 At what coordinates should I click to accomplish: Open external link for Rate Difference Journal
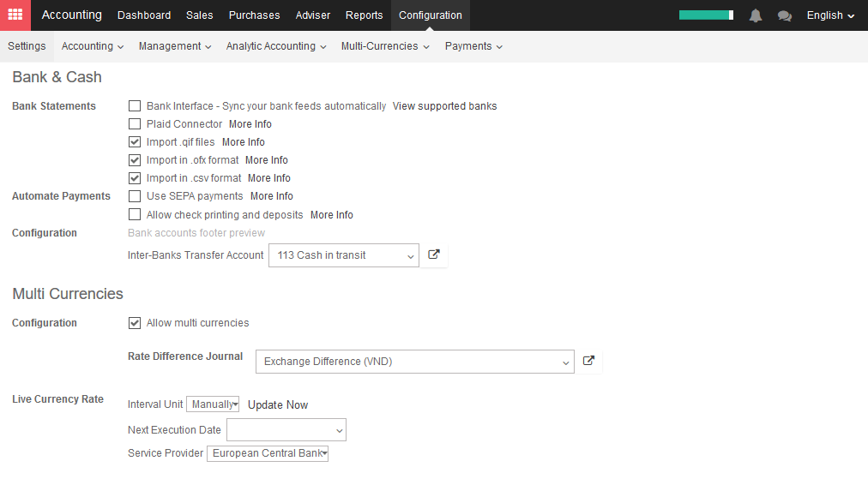(x=588, y=361)
